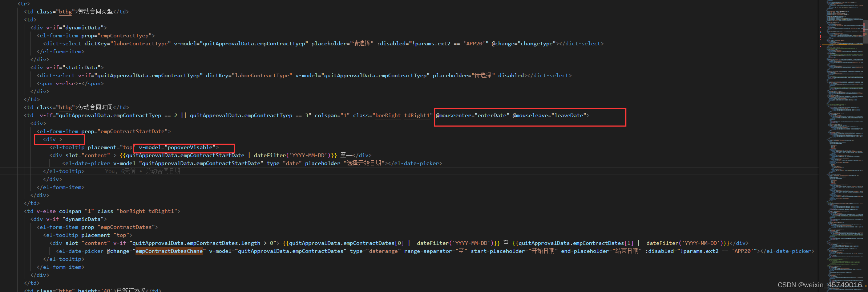
Task: Click the 至— text before </div>
Action: coord(346,155)
